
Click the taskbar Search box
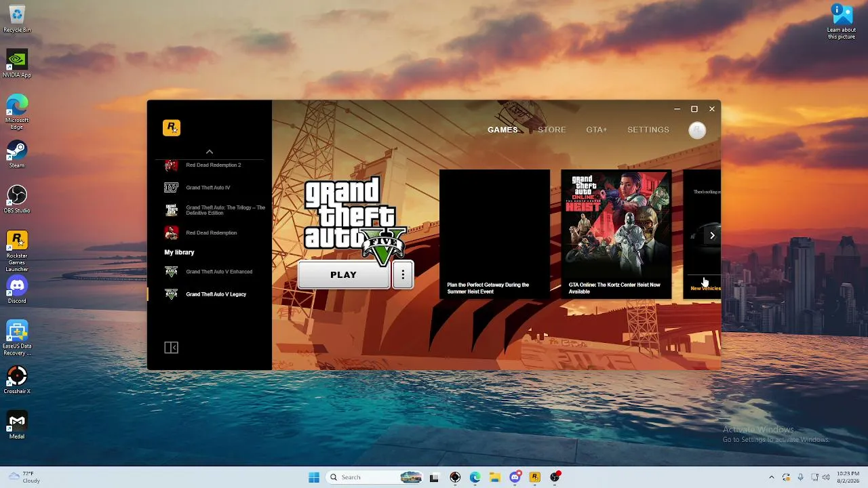375,477
